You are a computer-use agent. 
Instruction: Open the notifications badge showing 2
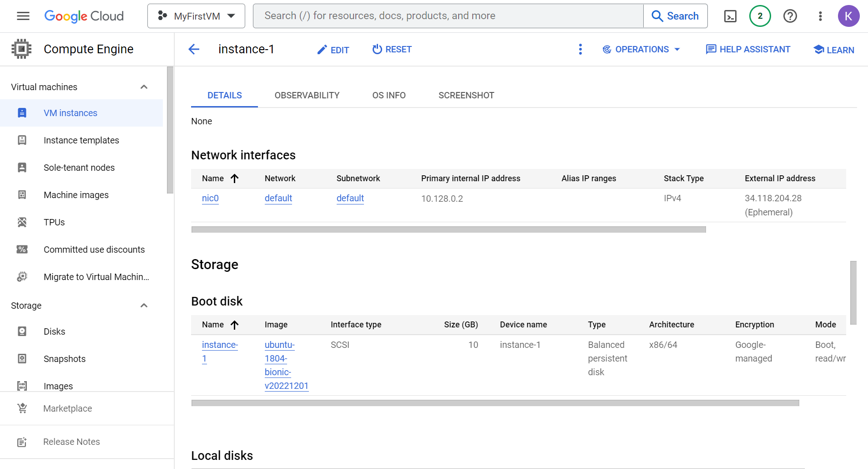point(760,16)
